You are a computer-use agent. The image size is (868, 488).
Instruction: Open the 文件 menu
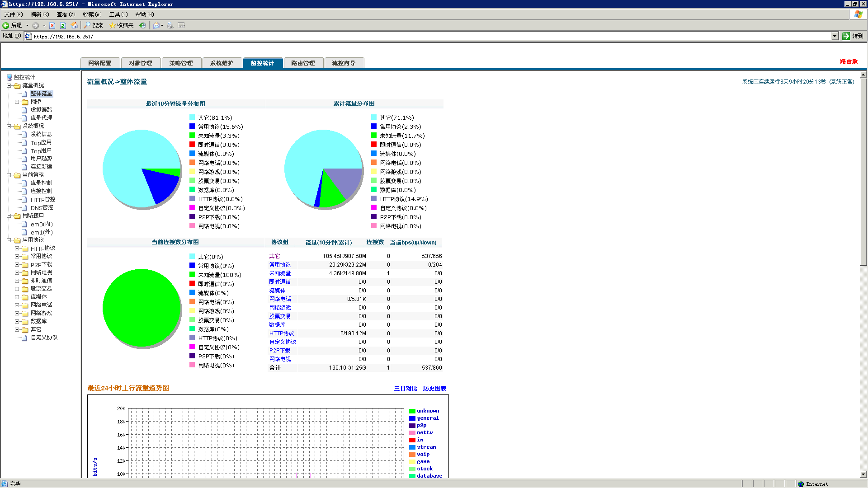coord(13,14)
